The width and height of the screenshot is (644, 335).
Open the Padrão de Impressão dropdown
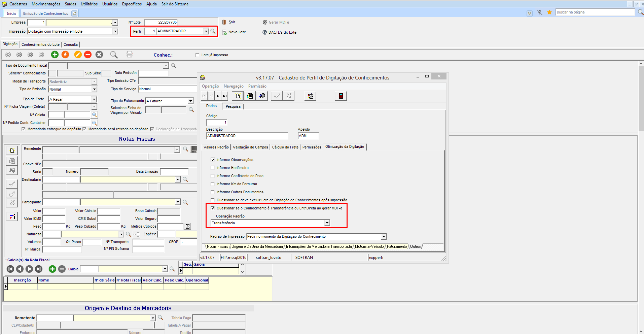pyautogui.click(x=384, y=236)
